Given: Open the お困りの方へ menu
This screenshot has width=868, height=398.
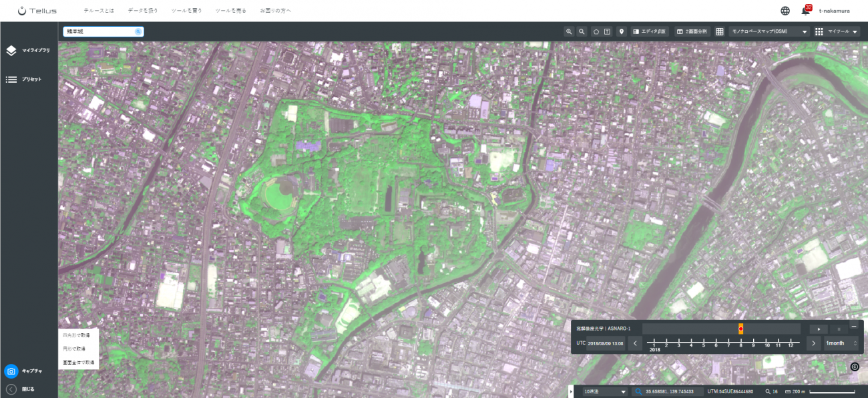Looking at the screenshot, I should click(x=276, y=11).
